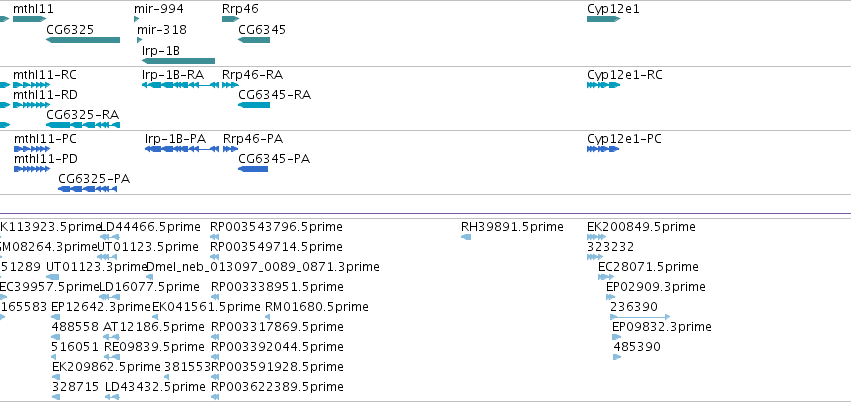This screenshot has width=851, height=402.
Task: Click the Irp-1B gene bar
Action: coord(178,61)
